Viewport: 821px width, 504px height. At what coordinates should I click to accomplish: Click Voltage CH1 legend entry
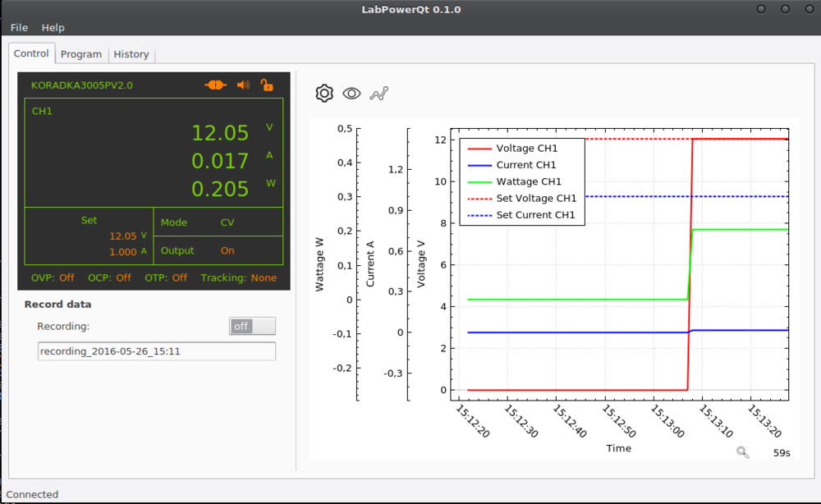pyautogui.click(x=512, y=148)
